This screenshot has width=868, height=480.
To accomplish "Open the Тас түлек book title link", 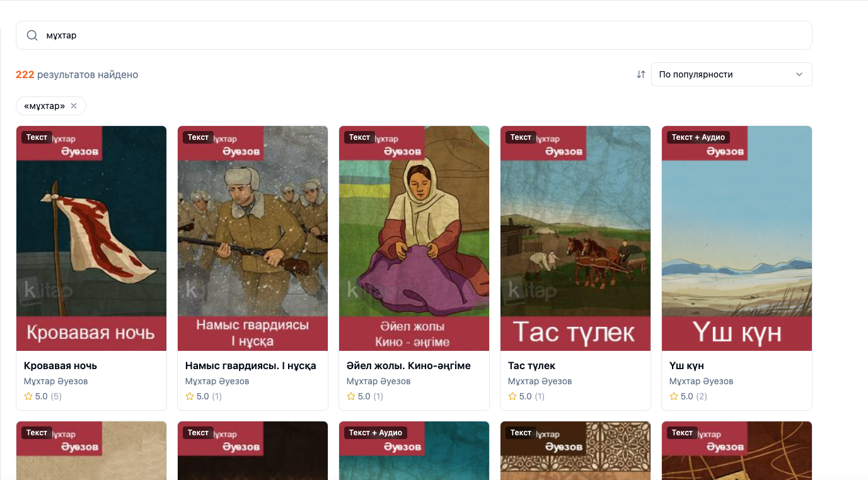I will click(531, 366).
